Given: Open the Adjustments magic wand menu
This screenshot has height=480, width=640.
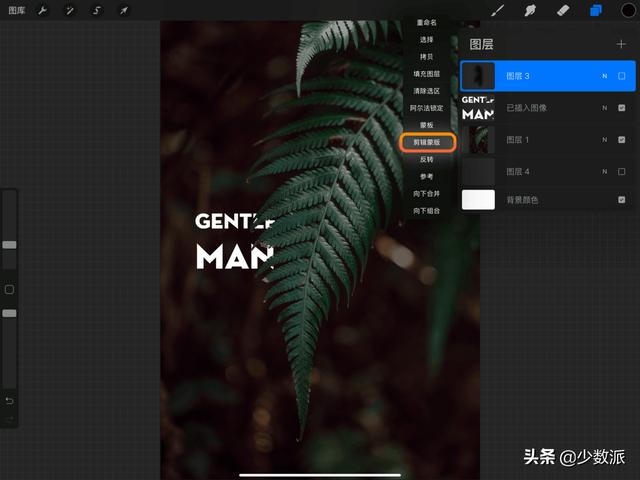Looking at the screenshot, I should coord(70,10).
